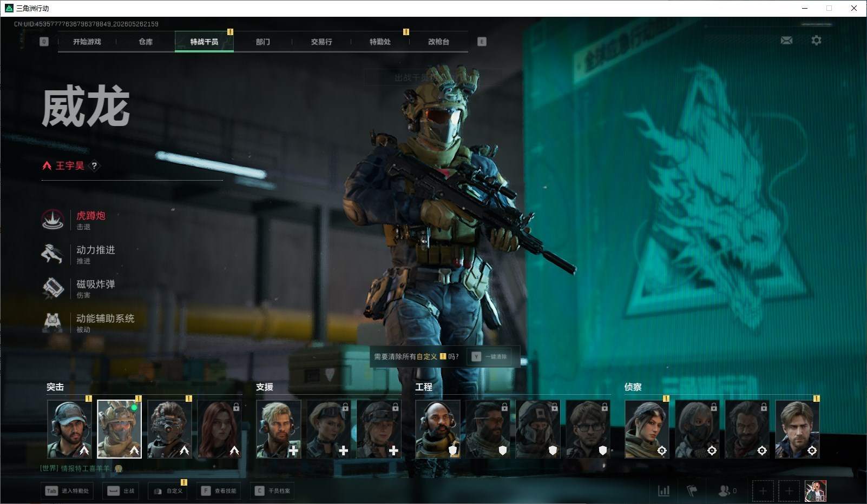Select the locked 侦察 operator with face mask
867x504 pixels.
pos(697,429)
